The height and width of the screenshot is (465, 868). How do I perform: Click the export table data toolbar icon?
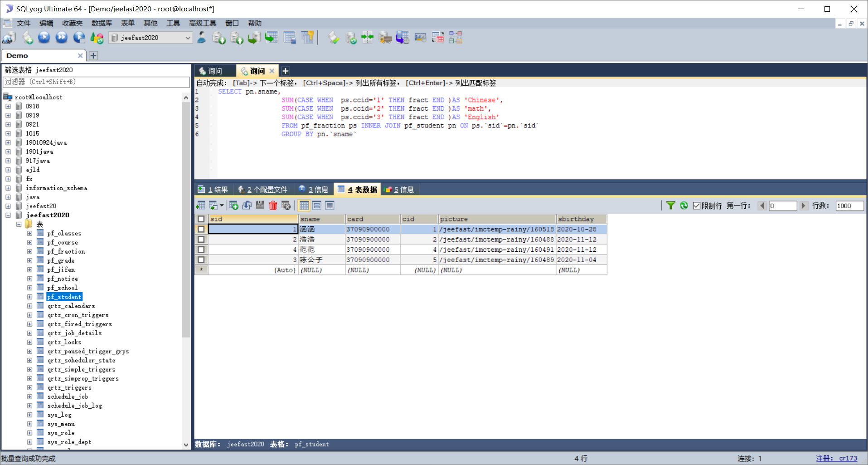coord(272,38)
